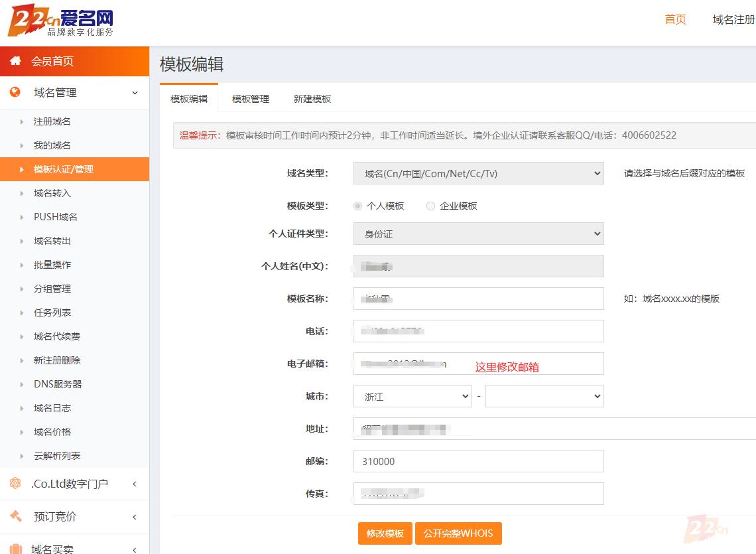Click the 公开完整WHOIS button
This screenshot has width=756, height=554.
[458, 533]
